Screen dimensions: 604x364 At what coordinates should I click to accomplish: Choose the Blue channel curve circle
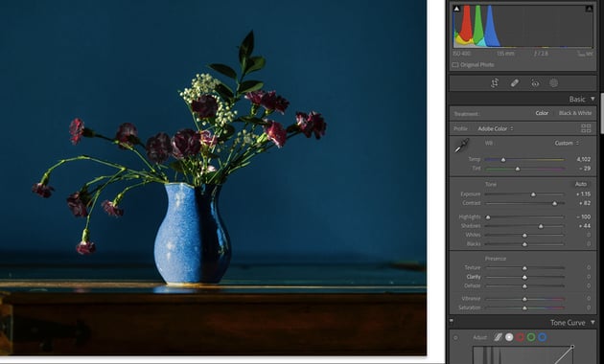click(543, 337)
